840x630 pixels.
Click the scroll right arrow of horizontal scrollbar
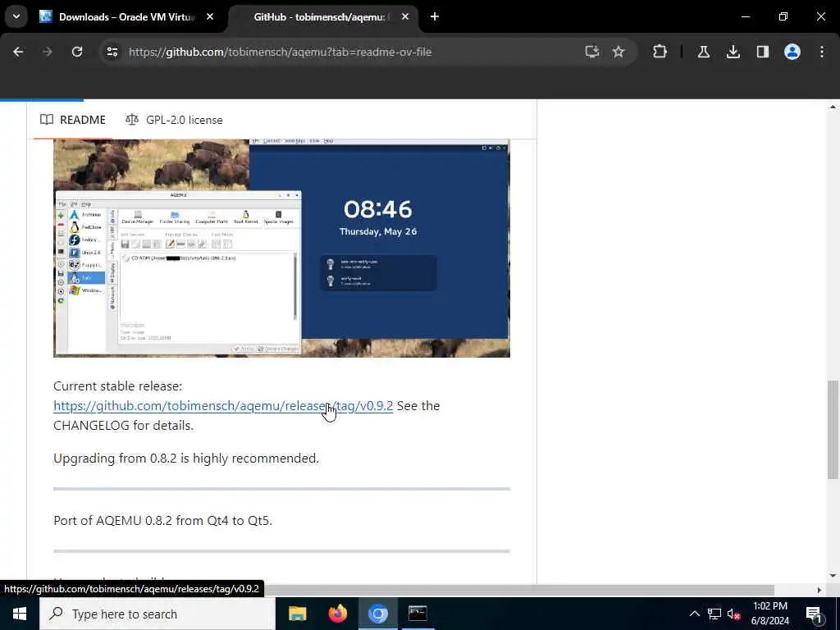pos(819,590)
